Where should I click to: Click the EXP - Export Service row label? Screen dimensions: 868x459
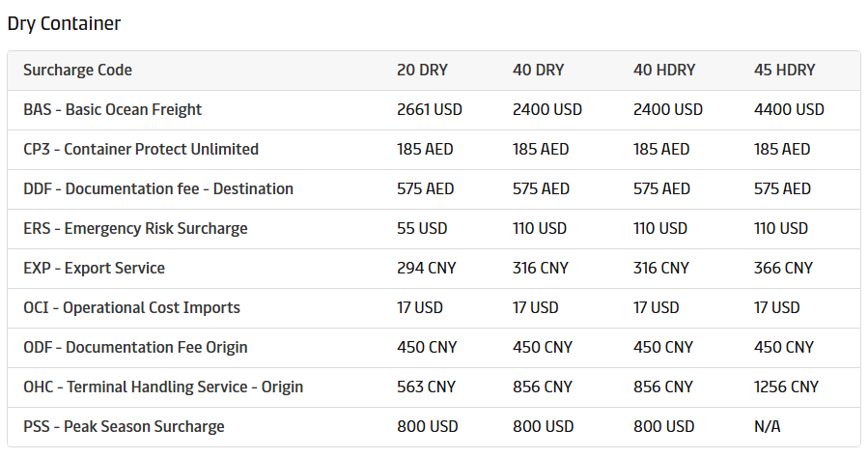(x=94, y=269)
